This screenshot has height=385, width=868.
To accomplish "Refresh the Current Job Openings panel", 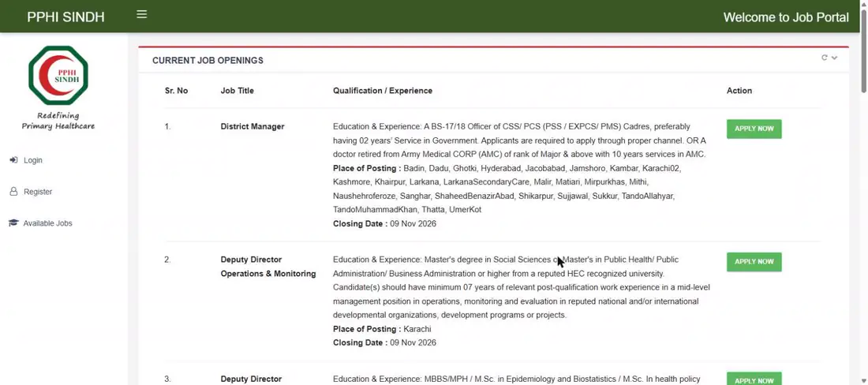I will click(825, 58).
